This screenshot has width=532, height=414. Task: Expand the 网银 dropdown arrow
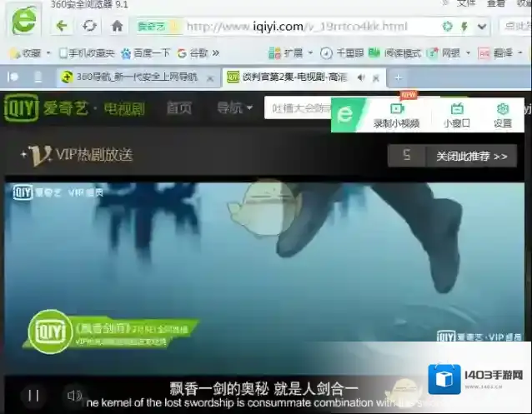[469, 53]
